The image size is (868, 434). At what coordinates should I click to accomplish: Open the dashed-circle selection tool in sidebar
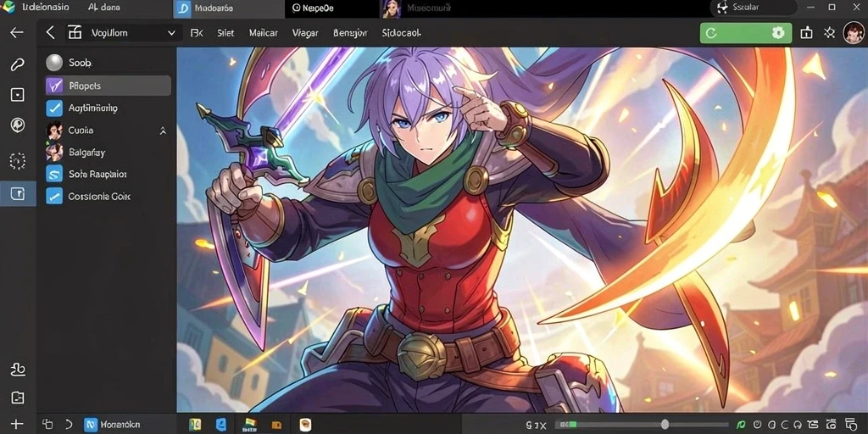point(17,161)
